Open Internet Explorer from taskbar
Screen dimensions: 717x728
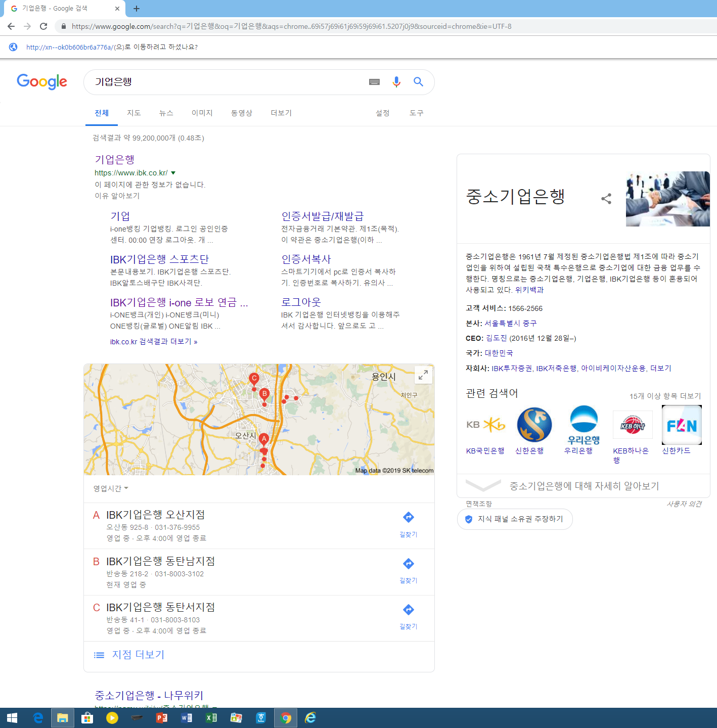coord(310,718)
